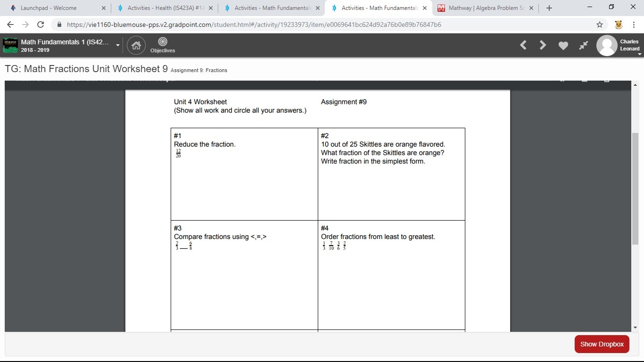Close the Activities - Health tab

211,8
